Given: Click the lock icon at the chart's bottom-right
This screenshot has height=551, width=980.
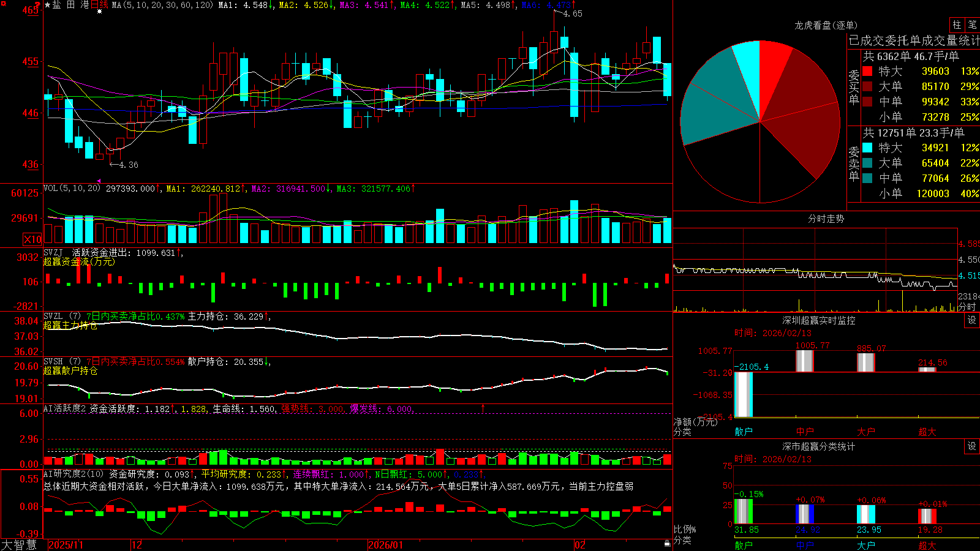Looking at the screenshot, I should 667,543.
